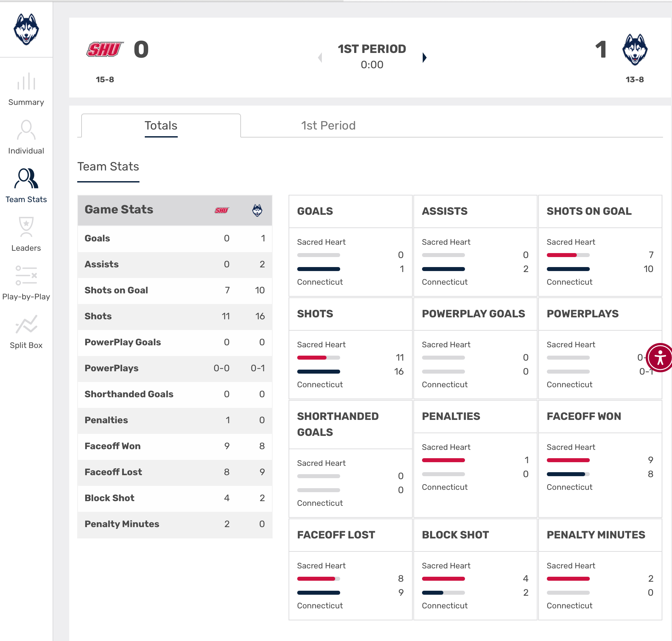Click the Assists row label
Screen dimensions: 672x641
(x=102, y=264)
